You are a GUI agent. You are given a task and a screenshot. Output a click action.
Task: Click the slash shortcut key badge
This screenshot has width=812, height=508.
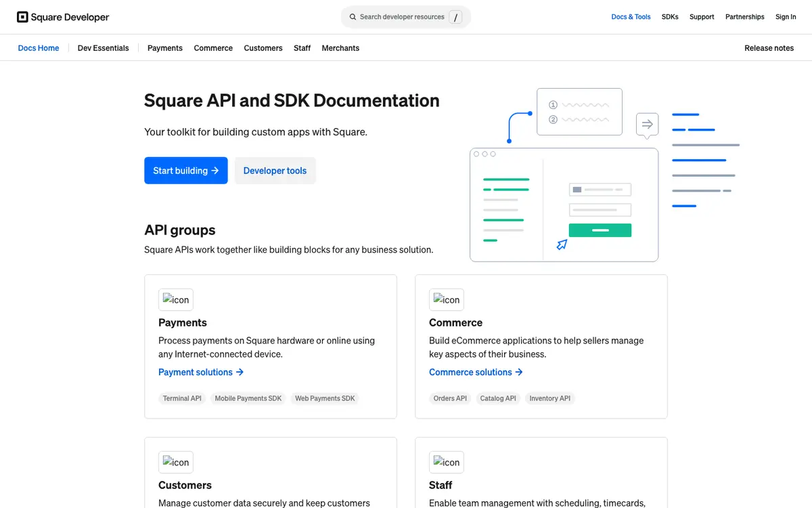click(455, 17)
